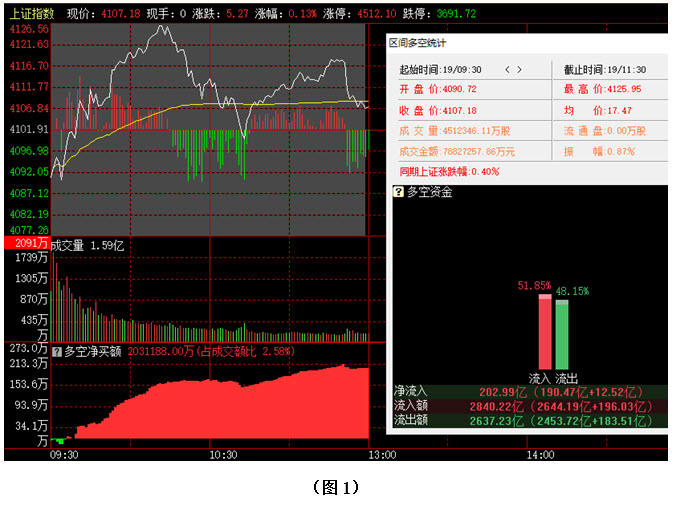Click the 净流入 row in the table
Image resolution: width=674 pixels, height=509 pixels.
[526, 393]
